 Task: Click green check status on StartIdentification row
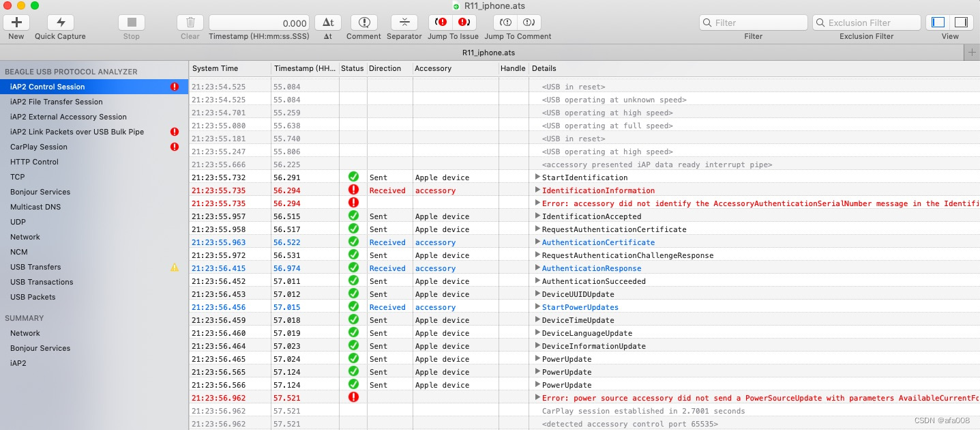[353, 177]
